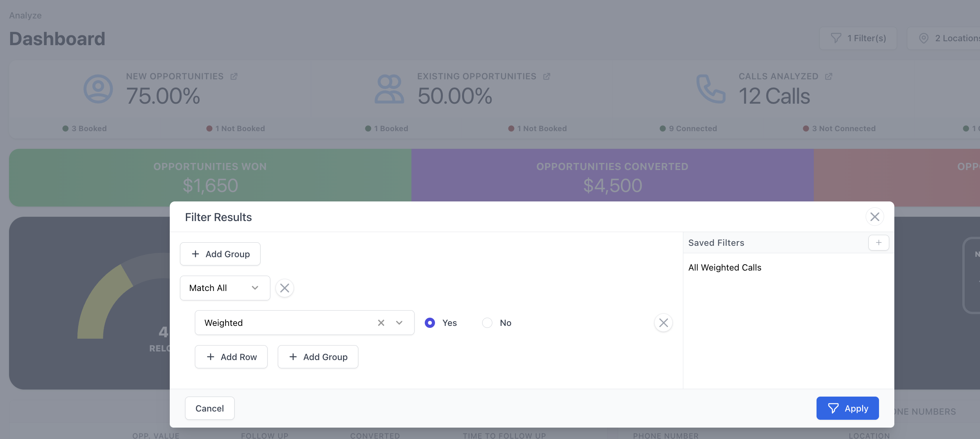Apply the filter

pos(848,408)
